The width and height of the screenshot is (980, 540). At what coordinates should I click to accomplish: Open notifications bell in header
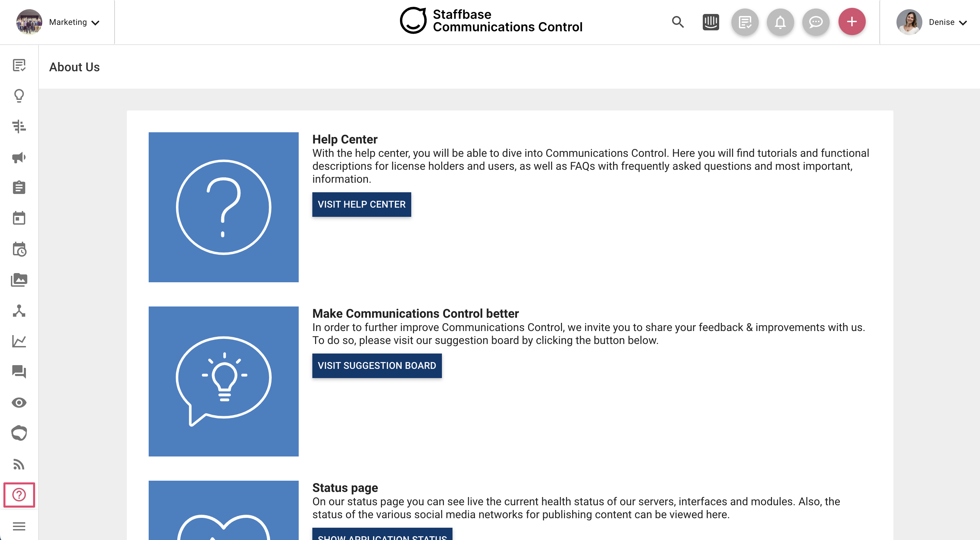pyautogui.click(x=780, y=22)
